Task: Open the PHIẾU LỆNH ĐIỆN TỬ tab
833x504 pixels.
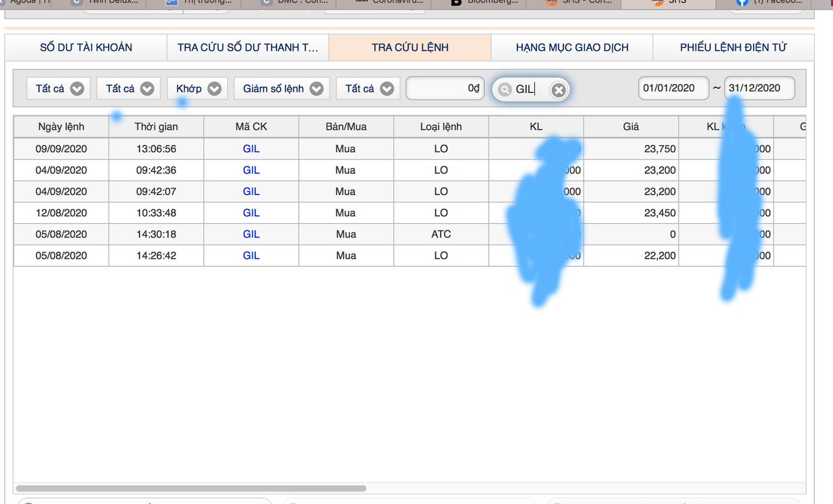Action: [x=733, y=47]
